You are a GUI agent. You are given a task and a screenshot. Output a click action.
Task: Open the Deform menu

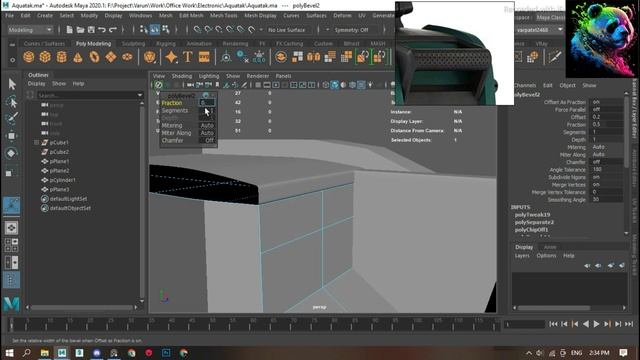point(342,16)
